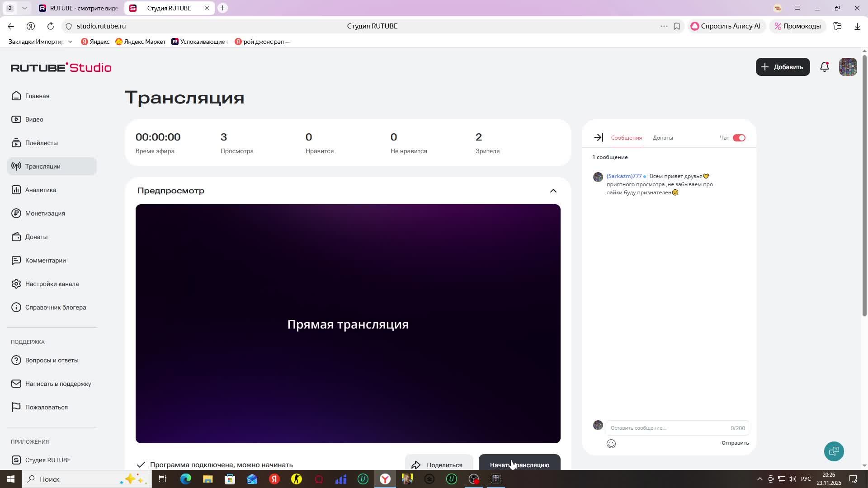Collapse the chat panel with arrow icon

(598, 137)
